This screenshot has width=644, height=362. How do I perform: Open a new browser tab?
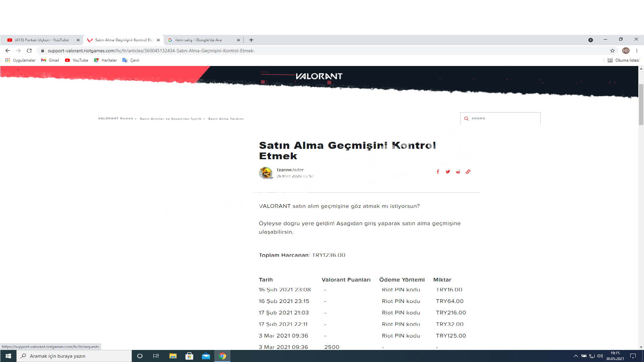[x=251, y=40]
